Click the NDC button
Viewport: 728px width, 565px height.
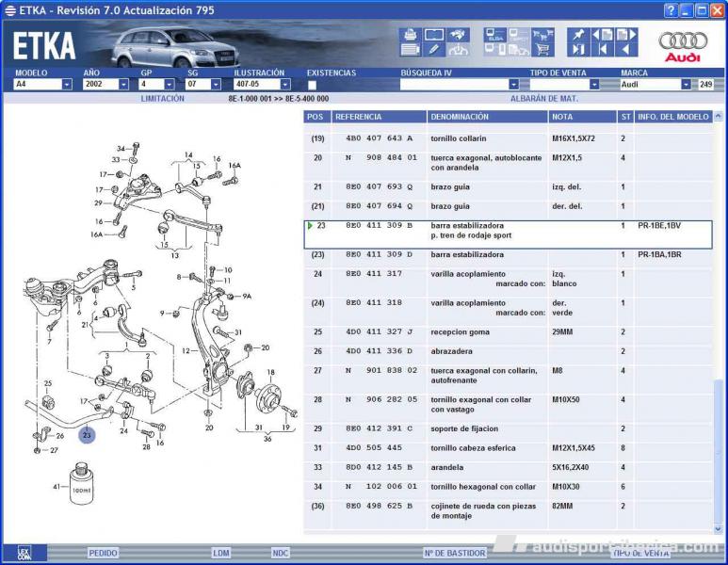[281, 553]
